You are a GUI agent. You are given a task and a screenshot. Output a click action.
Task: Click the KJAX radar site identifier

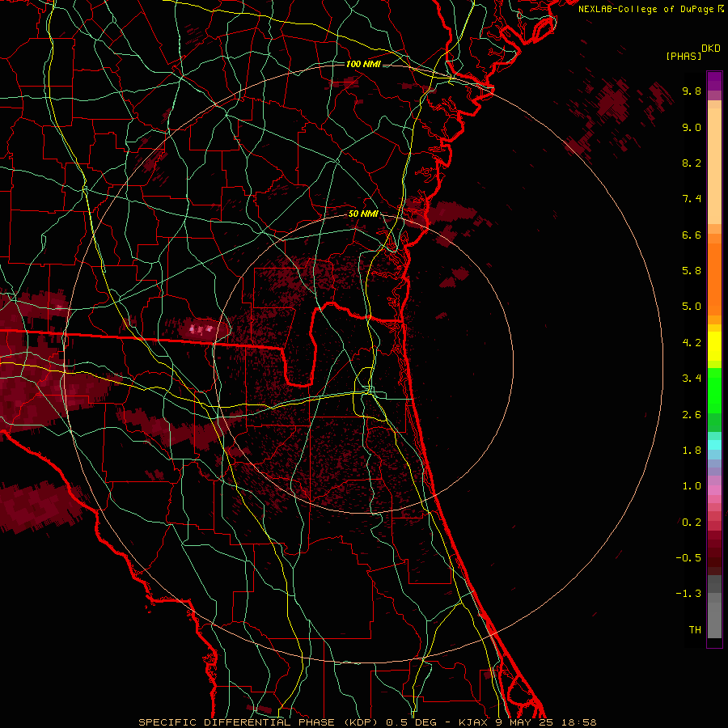[x=472, y=722]
